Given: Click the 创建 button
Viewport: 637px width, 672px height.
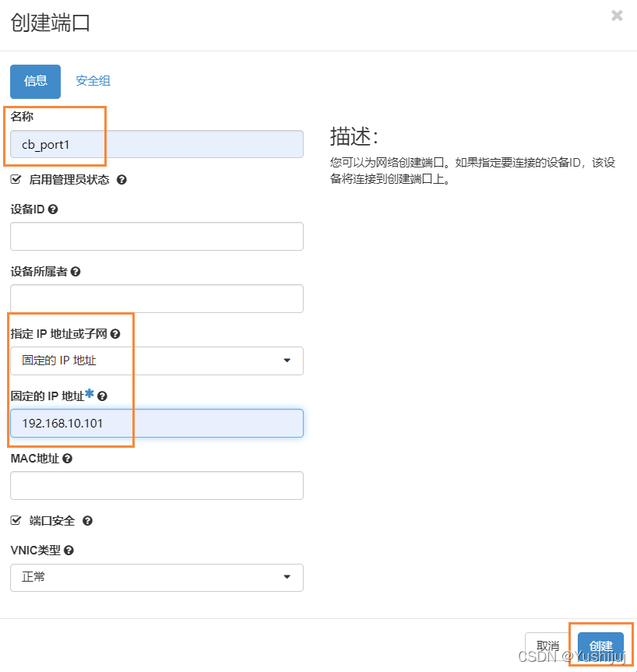Looking at the screenshot, I should coord(601,646).
